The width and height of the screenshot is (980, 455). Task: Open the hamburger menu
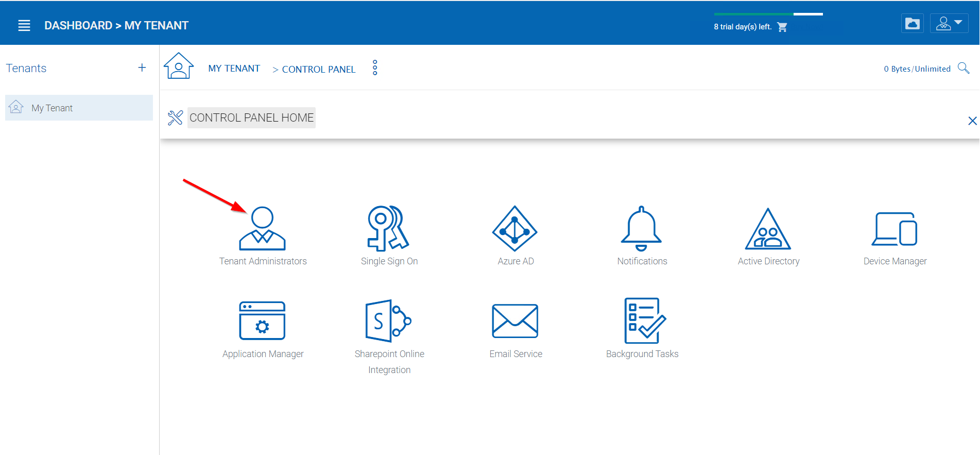tap(24, 25)
